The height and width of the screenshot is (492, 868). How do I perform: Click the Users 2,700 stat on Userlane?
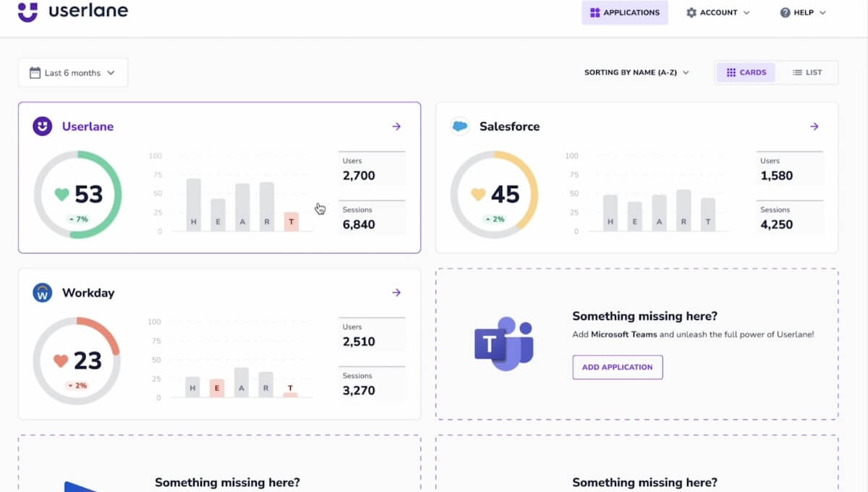click(372, 169)
